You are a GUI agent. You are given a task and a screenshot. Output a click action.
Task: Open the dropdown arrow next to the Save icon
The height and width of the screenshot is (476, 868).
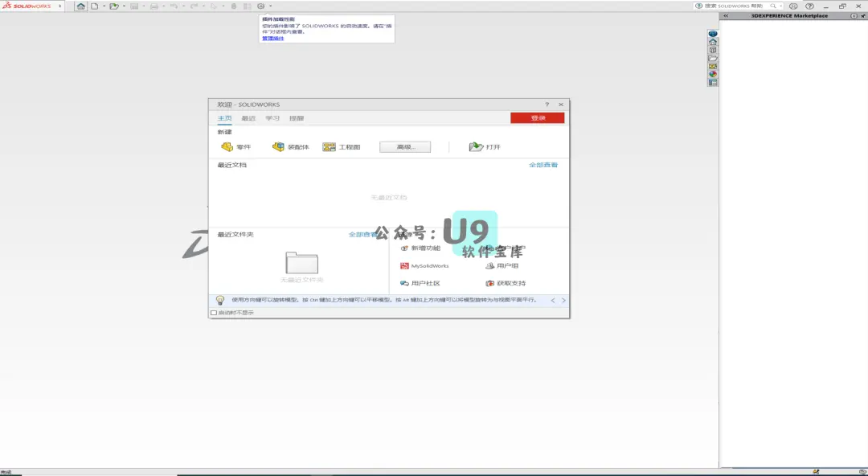pos(144,6)
